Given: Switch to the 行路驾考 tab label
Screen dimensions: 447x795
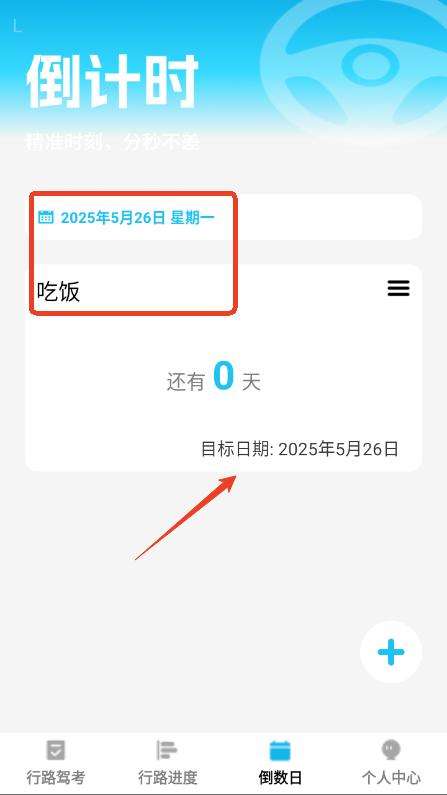Looking at the screenshot, I should tap(56, 777).
